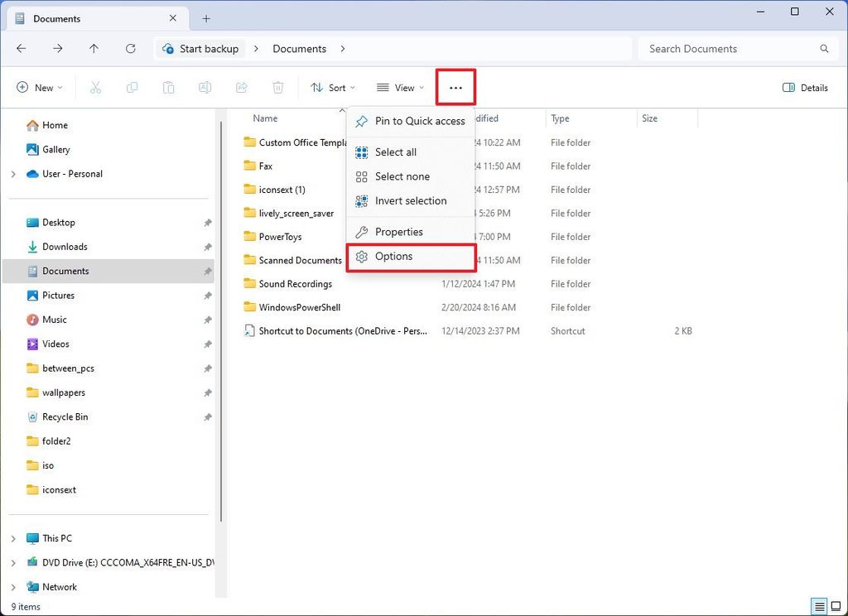Unpin Downloads from Quick access
This screenshot has width=848, height=616.
pyautogui.click(x=208, y=246)
